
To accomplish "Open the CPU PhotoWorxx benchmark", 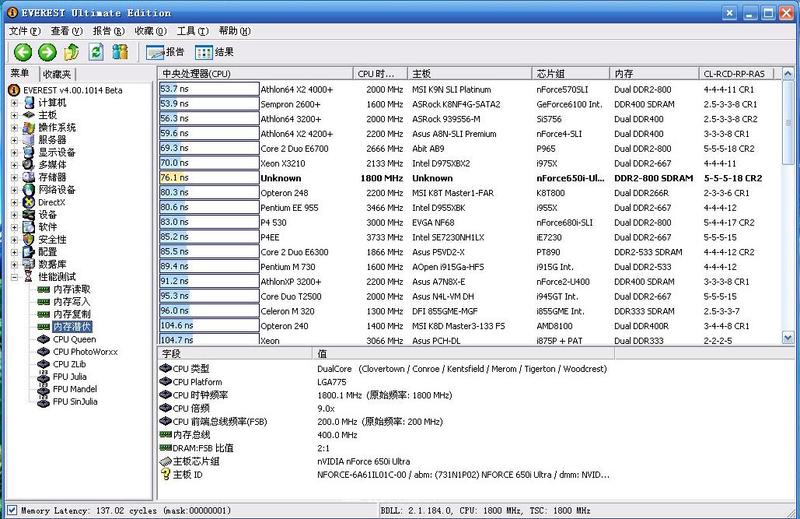I will pos(85,352).
